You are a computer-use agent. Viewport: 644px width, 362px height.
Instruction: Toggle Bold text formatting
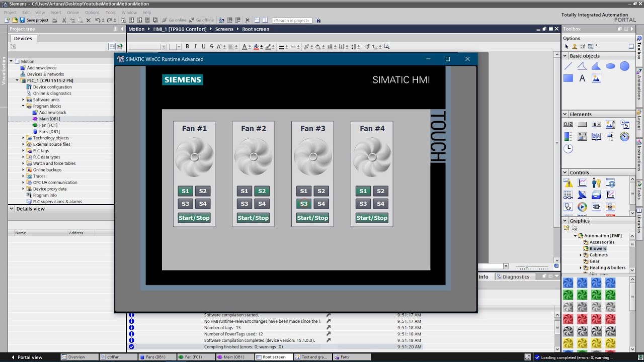[188, 47]
